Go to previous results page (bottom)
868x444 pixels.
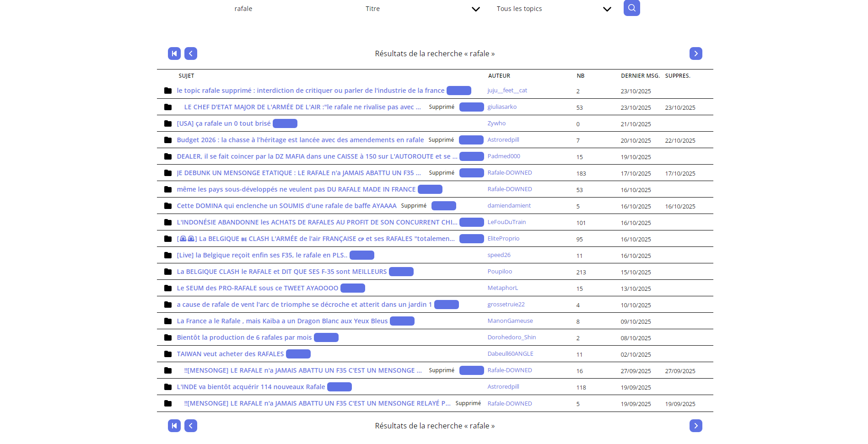tap(191, 426)
